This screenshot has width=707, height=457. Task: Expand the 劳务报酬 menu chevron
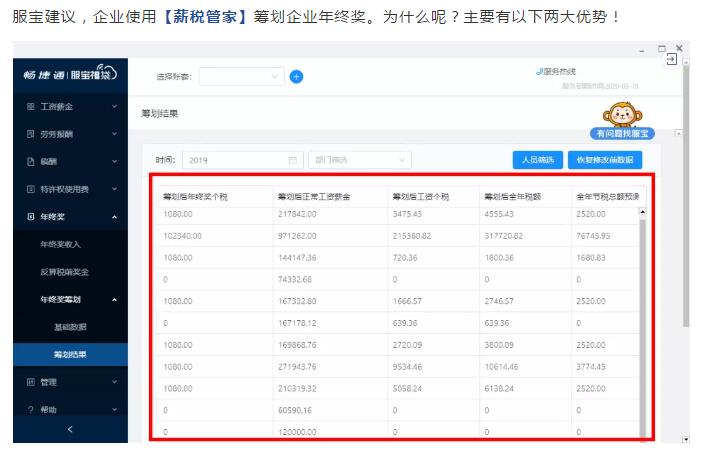point(115,134)
